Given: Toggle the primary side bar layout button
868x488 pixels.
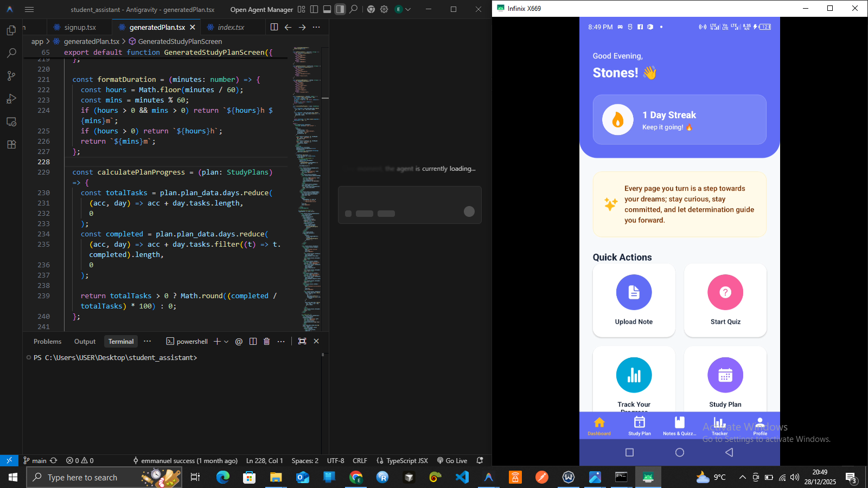Looking at the screenshot, I should pos(314,9).
